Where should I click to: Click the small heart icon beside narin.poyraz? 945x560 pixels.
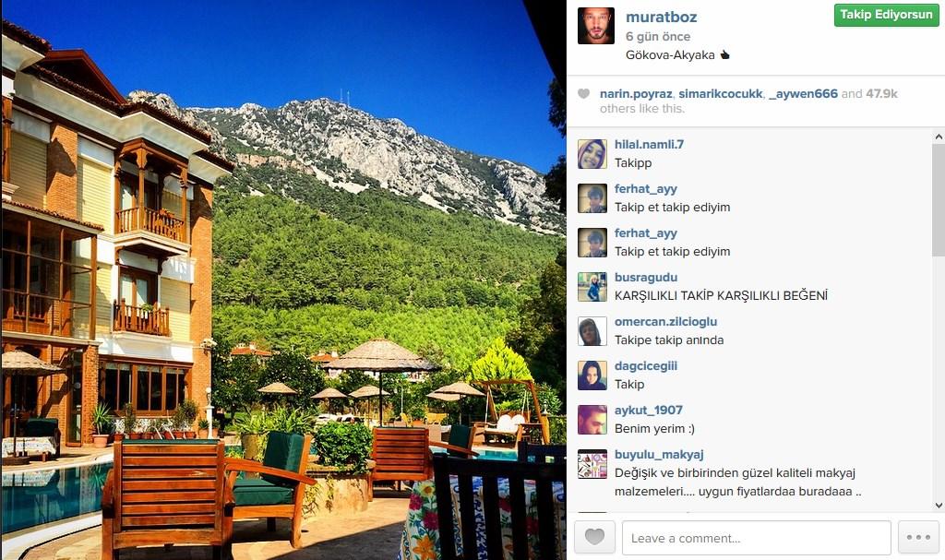point(583,93)
